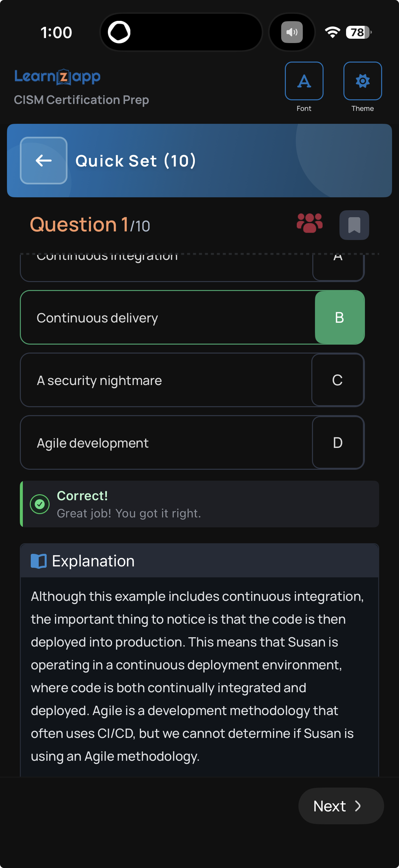Tap the back arrow in Quick Set header
399x868 pixels.
43,161
